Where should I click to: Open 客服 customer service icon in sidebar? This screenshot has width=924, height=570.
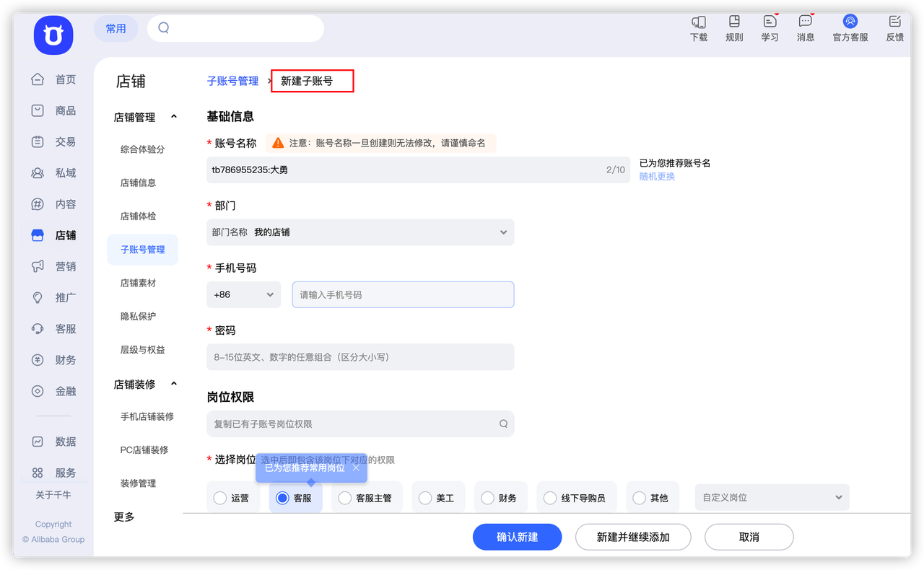point(38,328)
